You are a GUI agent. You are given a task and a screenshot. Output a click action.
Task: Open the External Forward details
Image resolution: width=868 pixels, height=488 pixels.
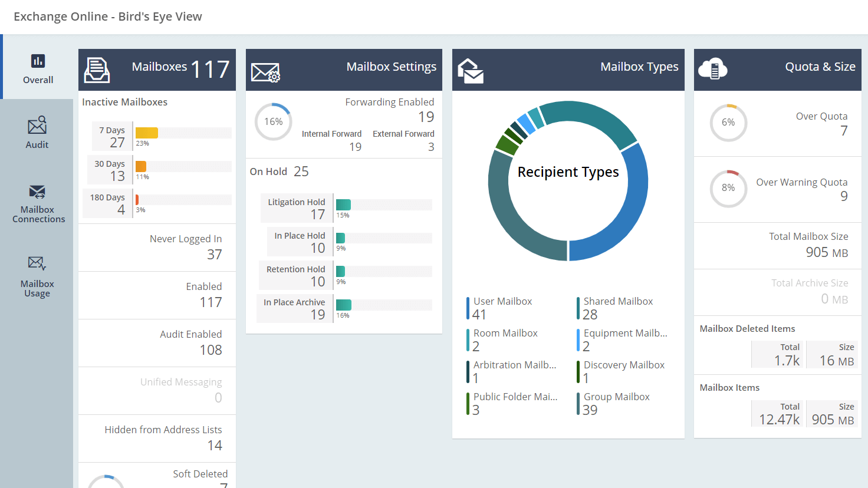coord(403,140)
